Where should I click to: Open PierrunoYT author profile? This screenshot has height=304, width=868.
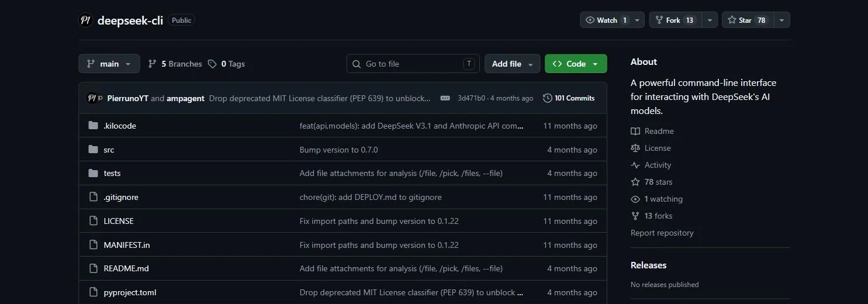click(127, 98)
